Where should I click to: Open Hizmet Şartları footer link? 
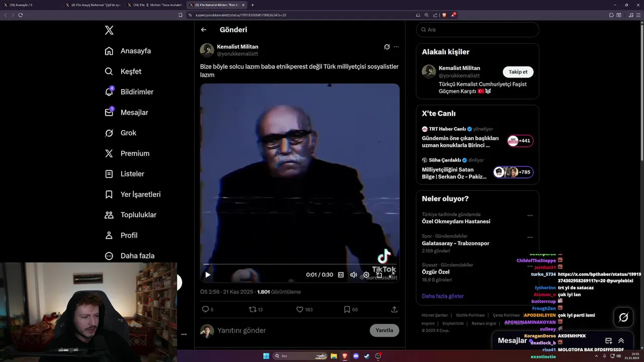pos(435,315)
